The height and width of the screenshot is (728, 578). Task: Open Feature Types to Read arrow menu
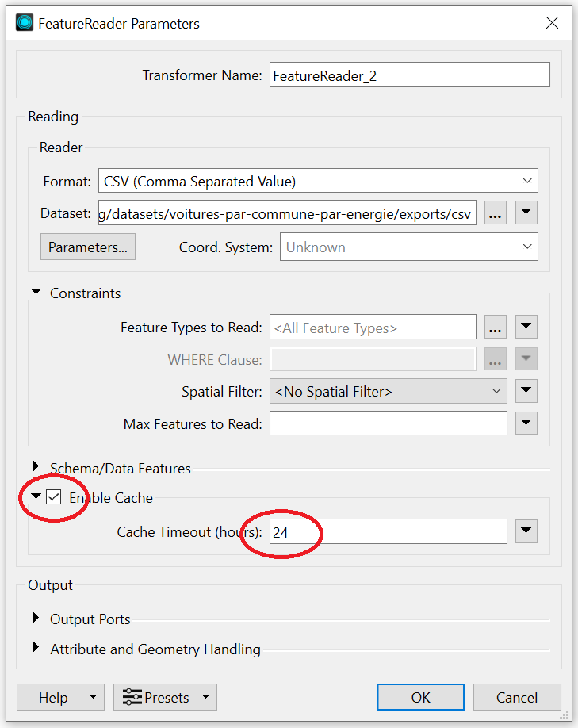tap(526, 327)
